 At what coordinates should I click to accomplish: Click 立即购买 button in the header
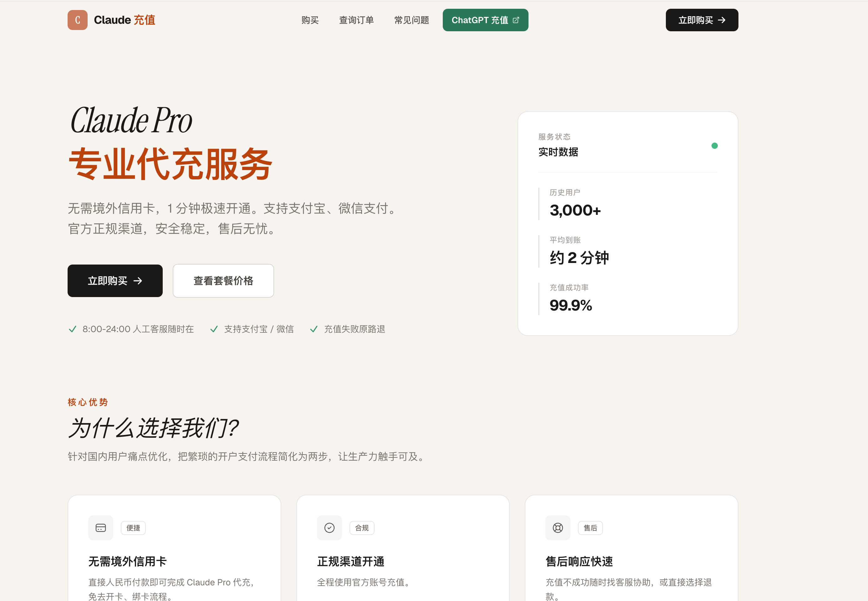[x=702, y=20]
